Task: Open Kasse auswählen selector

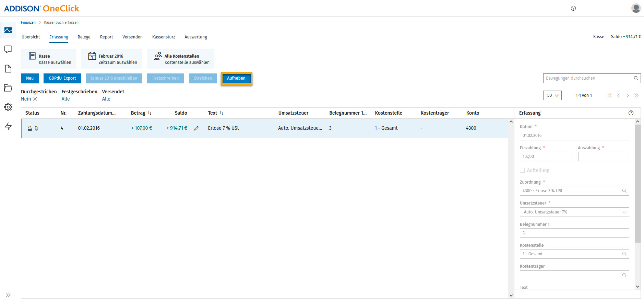Action: pyautogui.click(x=49, y=59)
